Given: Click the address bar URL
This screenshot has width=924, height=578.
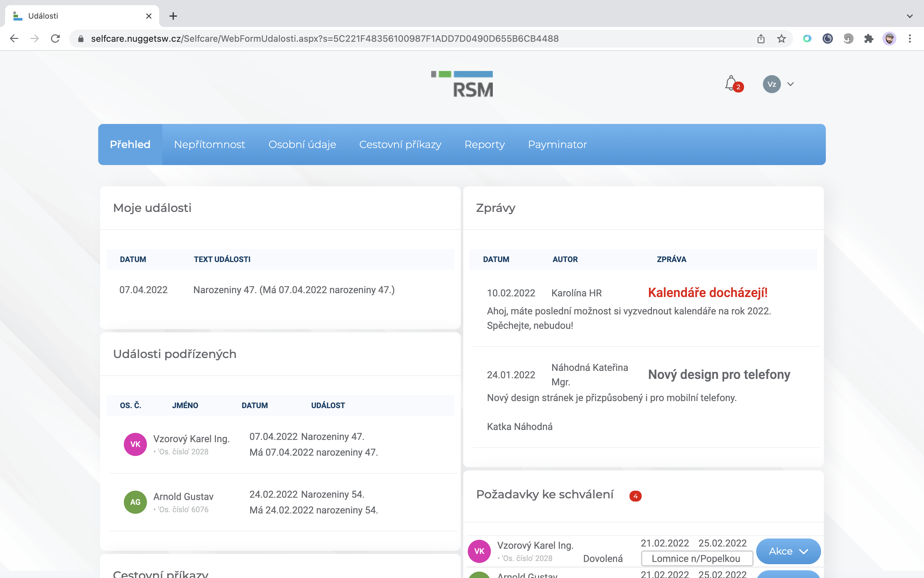Looking at the screenshot, I should click(x=325, y=39).
